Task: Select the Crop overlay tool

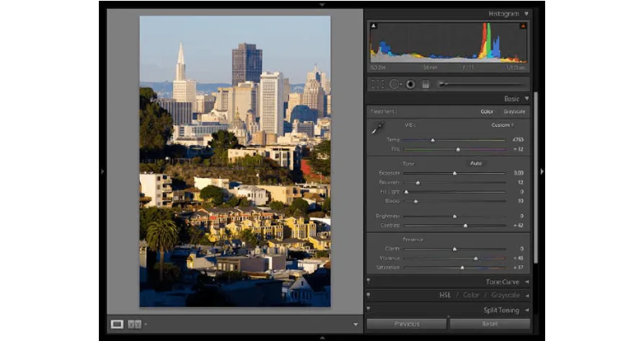Action: coord(377,84)
